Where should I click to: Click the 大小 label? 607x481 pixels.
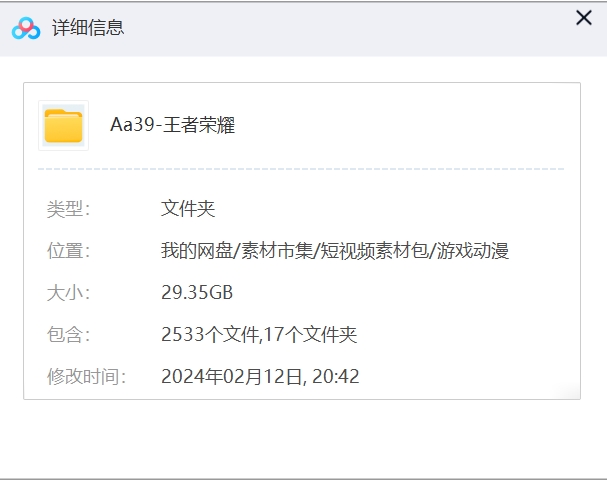pyautogui.click(x=68, y=293)
